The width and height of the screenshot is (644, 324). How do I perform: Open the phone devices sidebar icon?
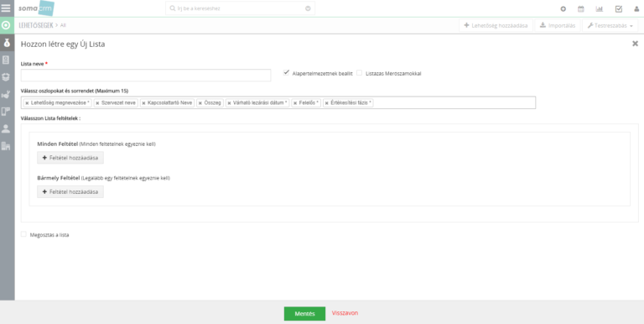6,112
